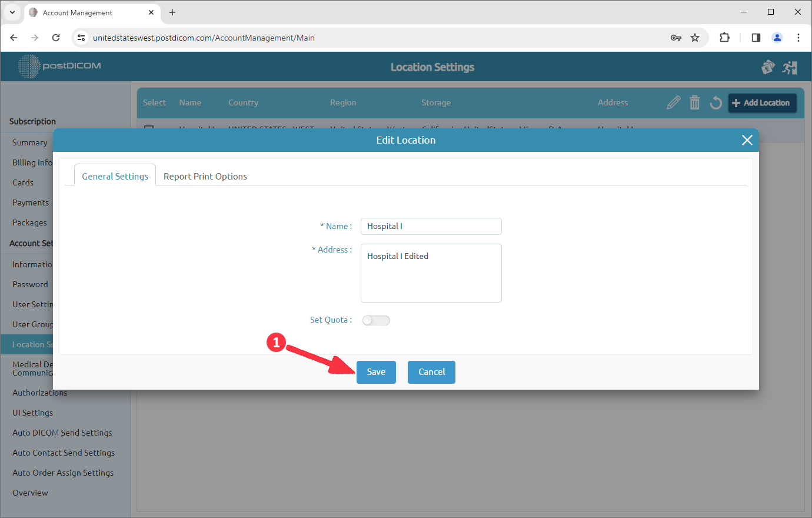Viewport: 812px width, 518px height.
Task: Switch to the Report Print Options tab
Action: coord(205,176)
